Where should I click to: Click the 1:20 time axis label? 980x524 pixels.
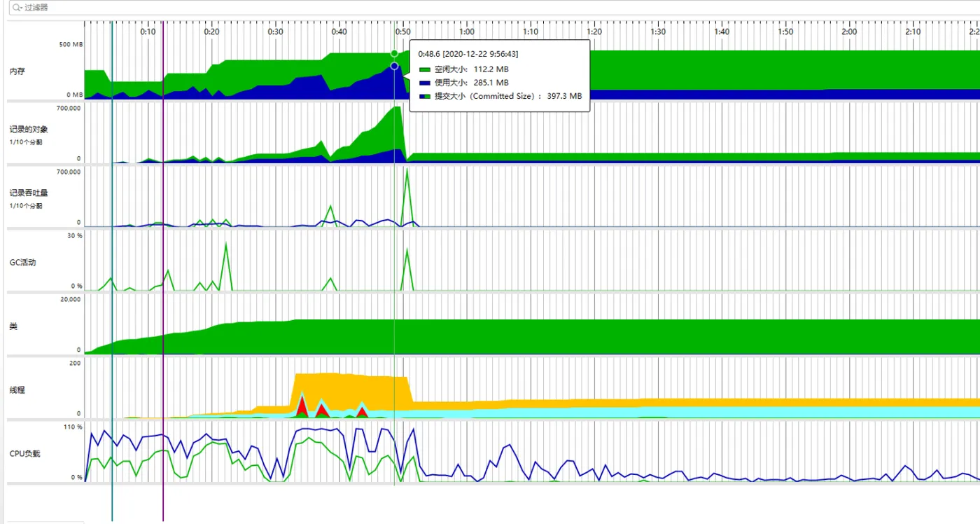pos(594,32)
